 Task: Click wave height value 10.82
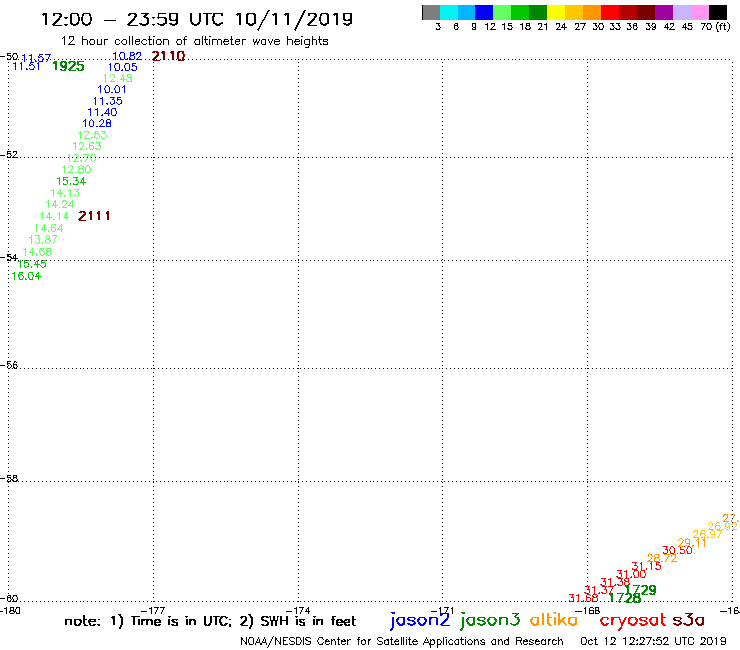click(x=127, y=56)
